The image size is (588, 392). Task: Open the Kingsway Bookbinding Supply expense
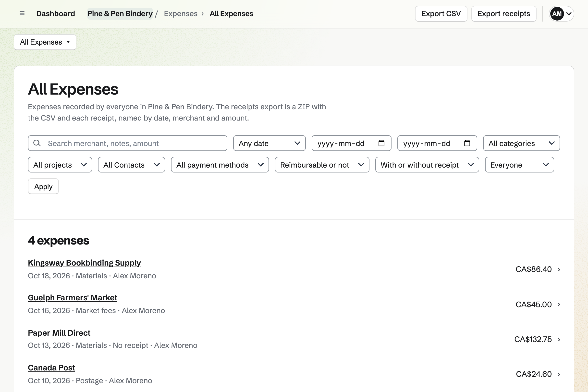84,263
